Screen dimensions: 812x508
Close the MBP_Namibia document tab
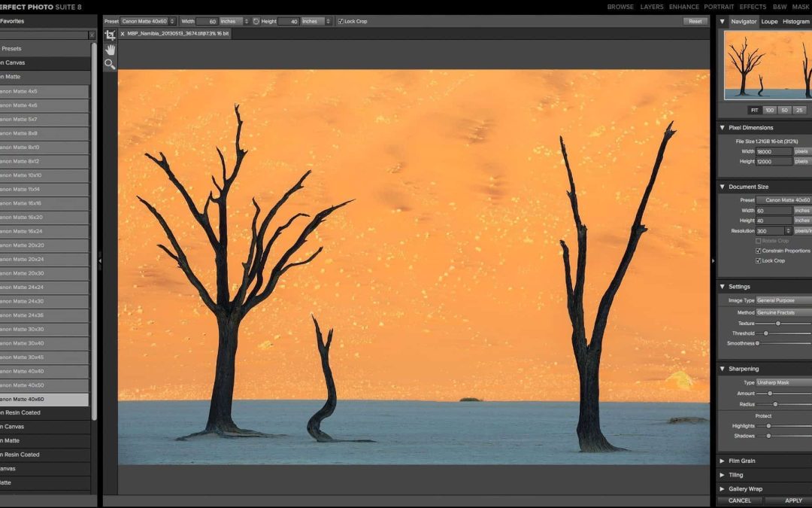pyautogui.click(x=123, y=34)
